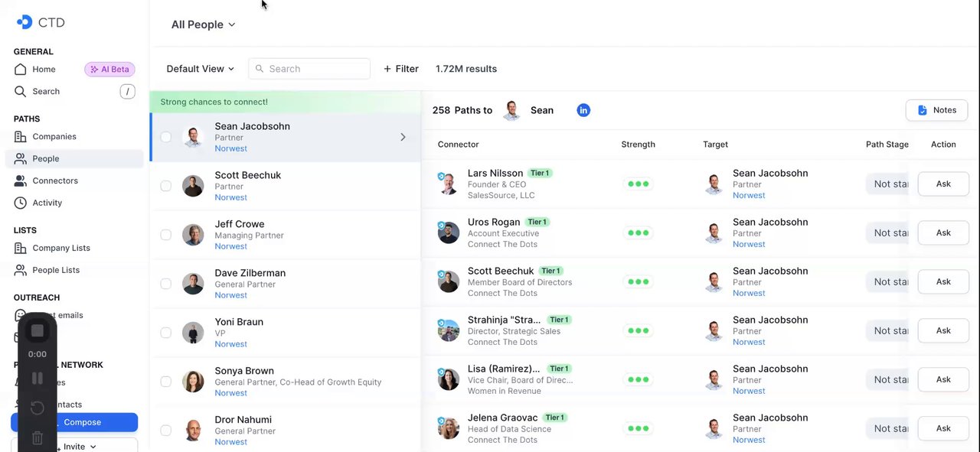Image resolution: width=980 pixels, height=452 pixels.
Task: Stop the recording with the square button
Action: [37, 330]
